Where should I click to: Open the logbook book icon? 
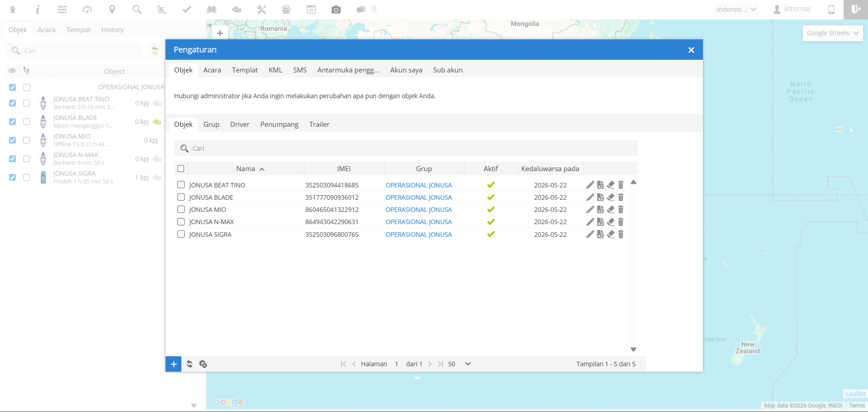point(212,10)
